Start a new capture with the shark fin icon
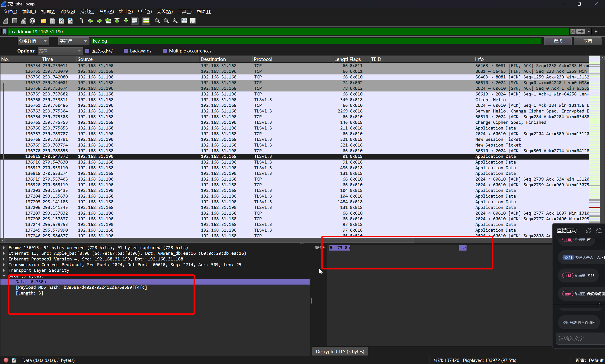Image resolution: width=605 pixels, height=364 pixels. pyautogui.click(x=6, y=21)
